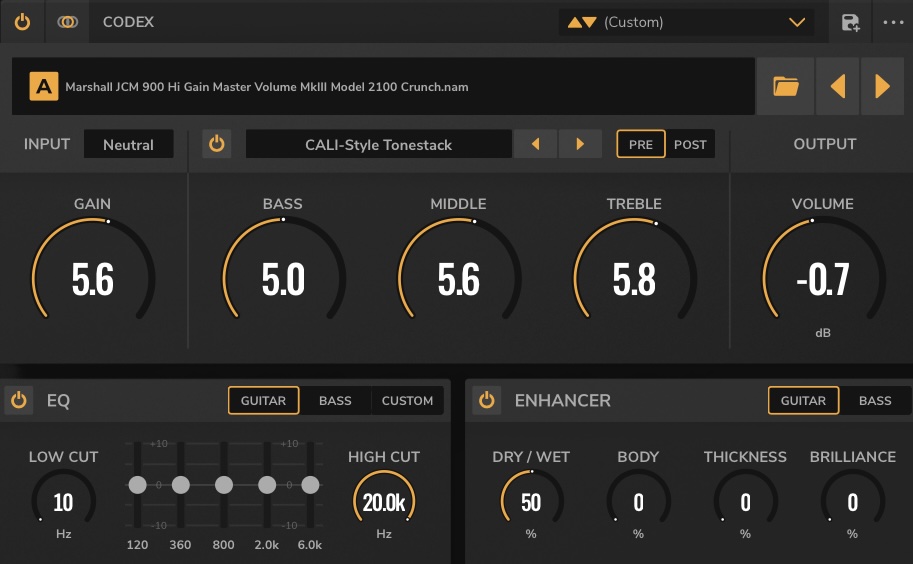Image resolution: width=913 pixels, height=564 pixels.
Task: Click the 360 Hz EQ band slider handle
Action: click(181, 484)
